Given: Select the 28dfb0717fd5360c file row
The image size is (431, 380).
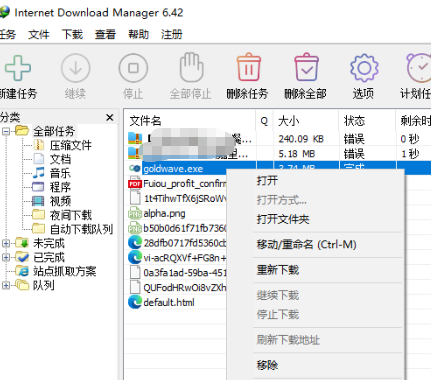Looking at the screenshot, I should pos(176,243).
